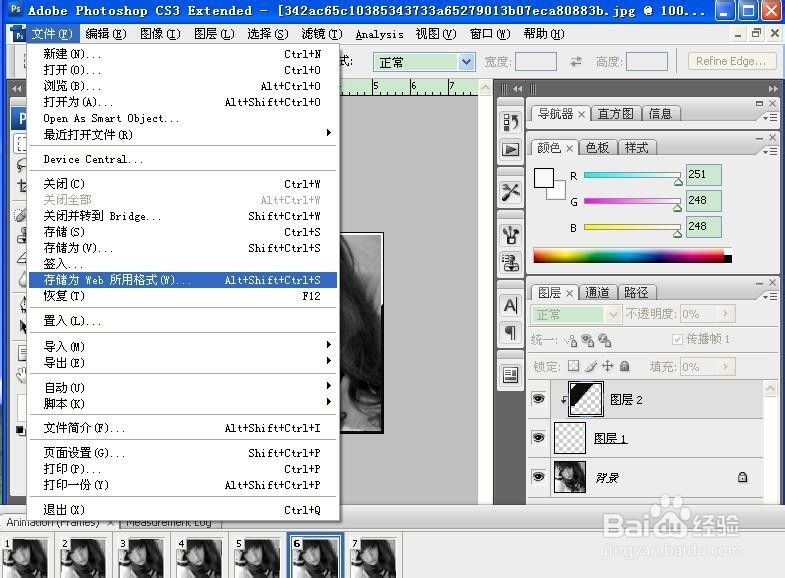Click the R color slider

[x=631, y=175]
